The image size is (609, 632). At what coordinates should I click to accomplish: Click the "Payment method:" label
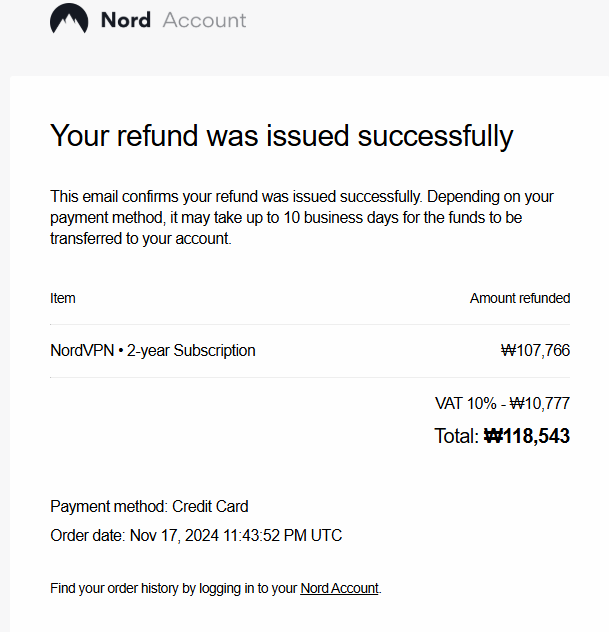tap(109, 507)
